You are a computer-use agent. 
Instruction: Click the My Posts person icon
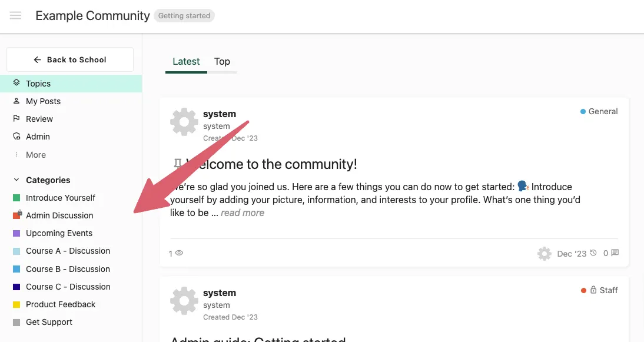click(16, 101)
